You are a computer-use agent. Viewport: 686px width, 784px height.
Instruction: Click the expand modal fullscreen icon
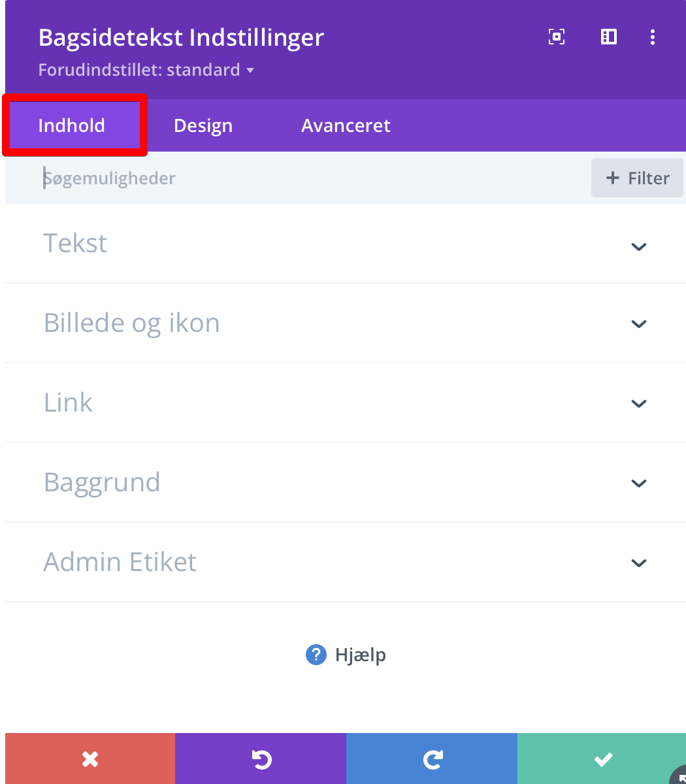556,37
